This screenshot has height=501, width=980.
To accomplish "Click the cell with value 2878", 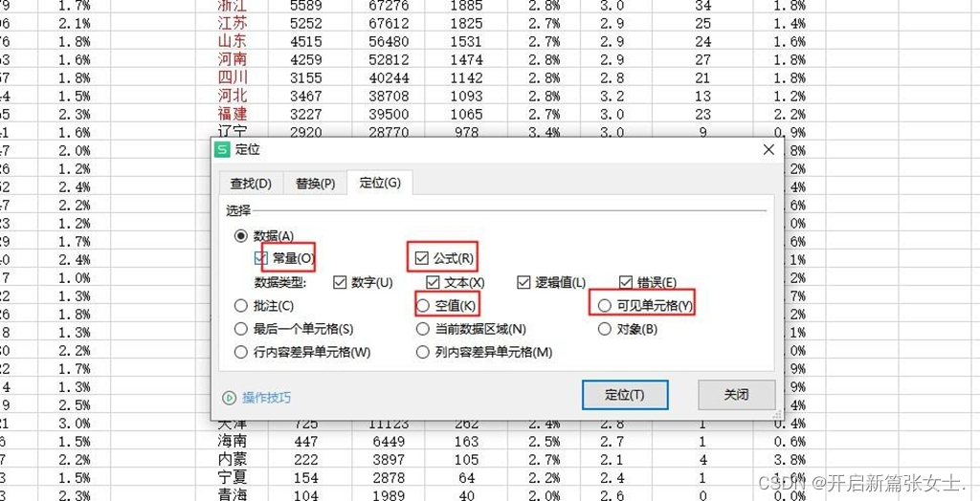I will point(389,478).
